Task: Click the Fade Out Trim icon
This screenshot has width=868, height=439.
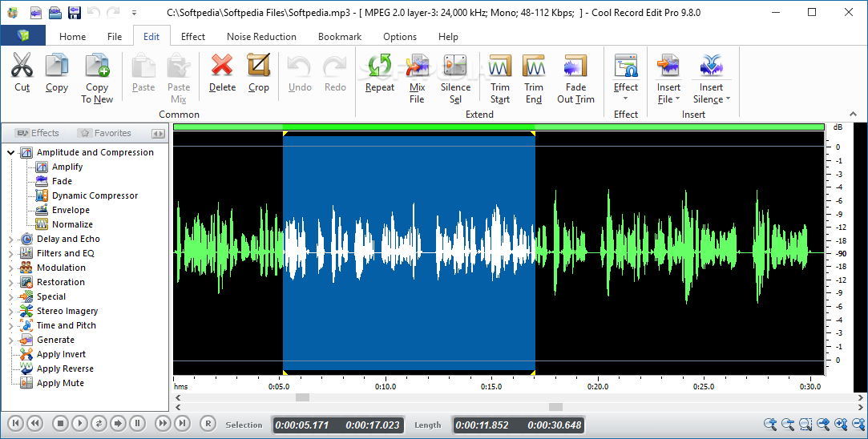Action: tap(575, 66)
